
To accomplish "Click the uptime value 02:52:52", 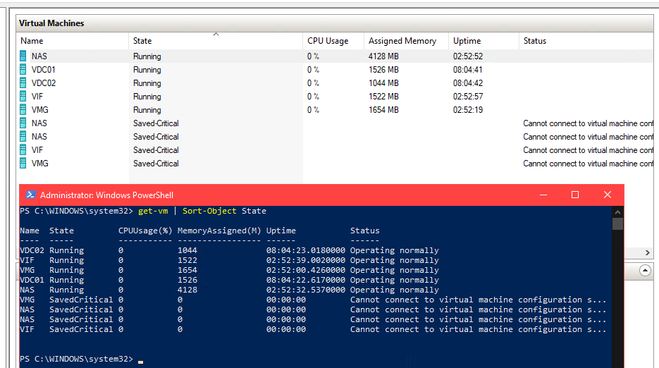I will (x=468, y=56).
